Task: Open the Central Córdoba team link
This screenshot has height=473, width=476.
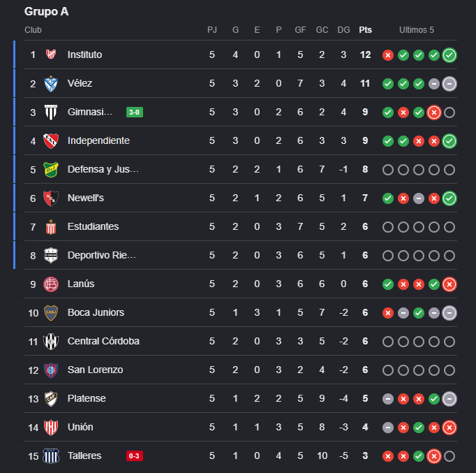Action: tap(103, 341)
